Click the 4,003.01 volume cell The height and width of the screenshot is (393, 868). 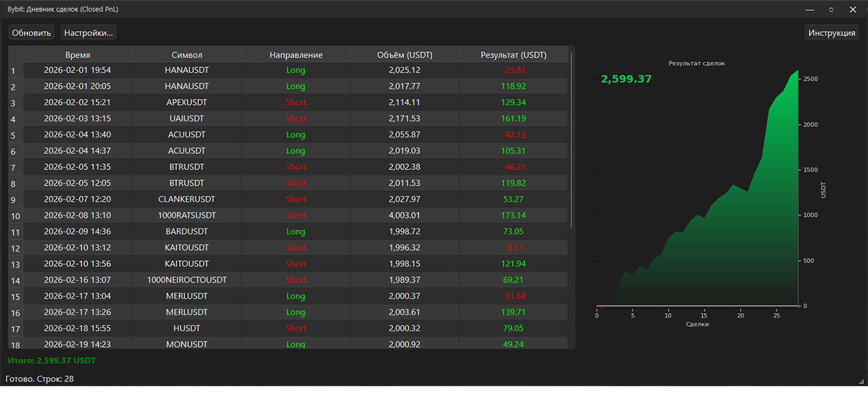pyautogui.click(x=404, y=215)
